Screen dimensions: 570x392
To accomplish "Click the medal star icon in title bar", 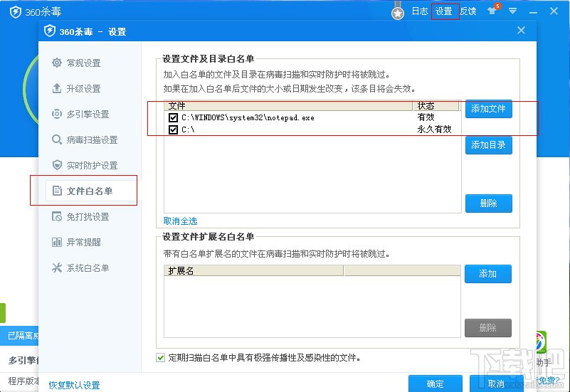I will 398,14.
